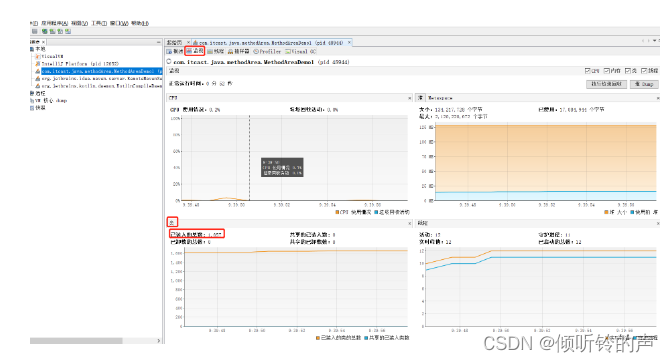The image size is (670, 362).
Task: Select the 快照 Snapshots tree node
Action: (40, 108)
